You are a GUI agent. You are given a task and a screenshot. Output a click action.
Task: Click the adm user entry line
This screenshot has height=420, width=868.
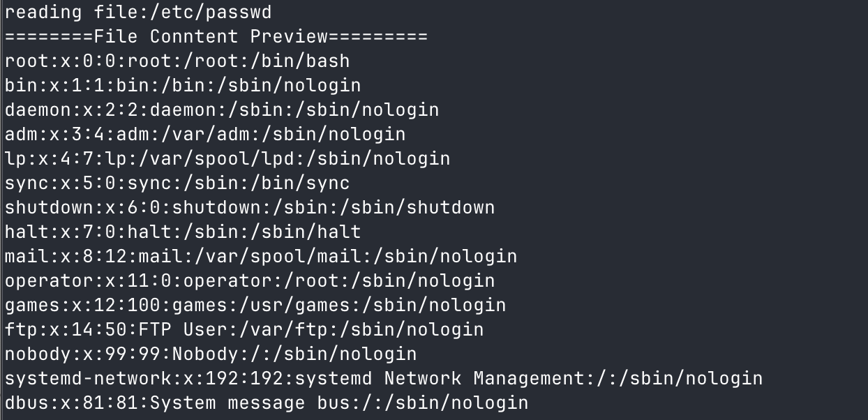205,135
